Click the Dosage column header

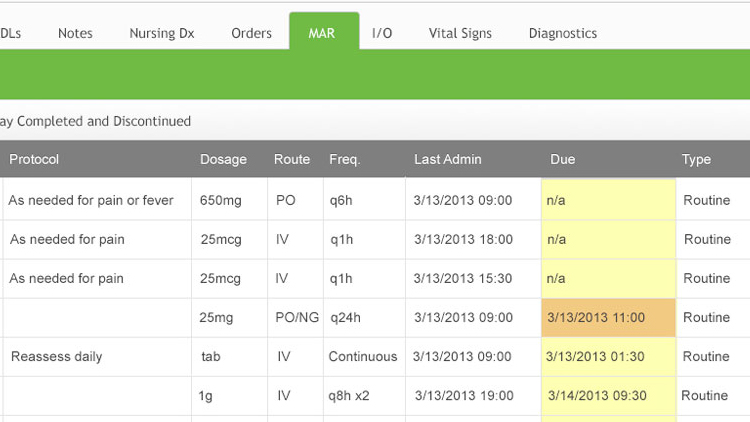pos(223,159)
